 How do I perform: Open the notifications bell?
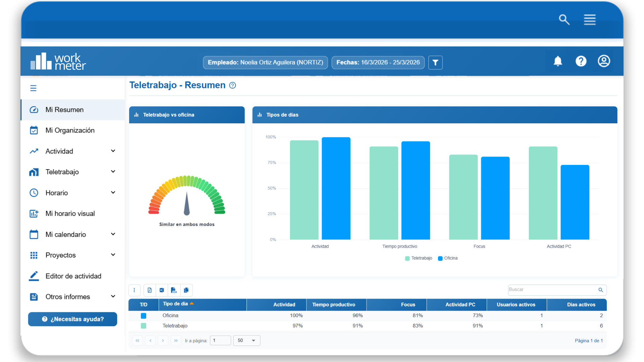click(558, 61)
